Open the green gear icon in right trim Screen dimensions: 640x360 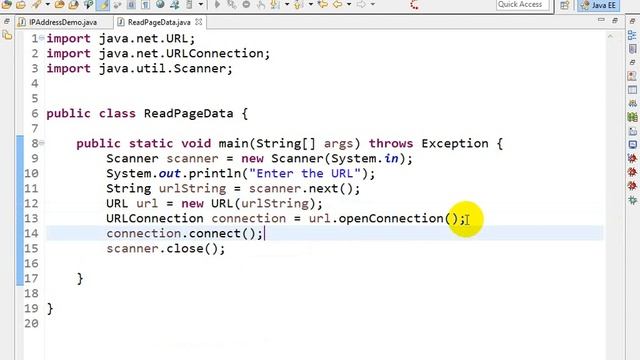tap(632, 200)
